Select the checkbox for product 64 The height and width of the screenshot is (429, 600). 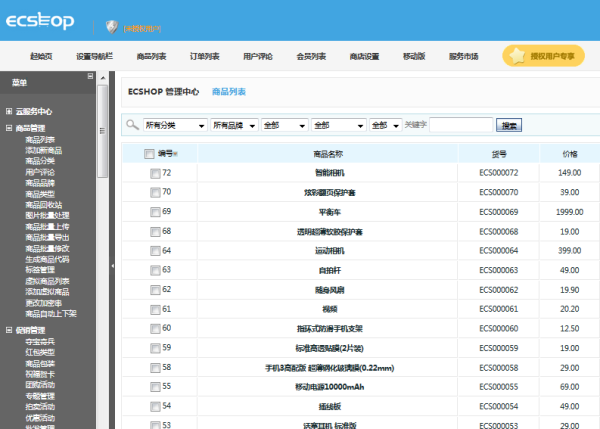click(154, 250)
